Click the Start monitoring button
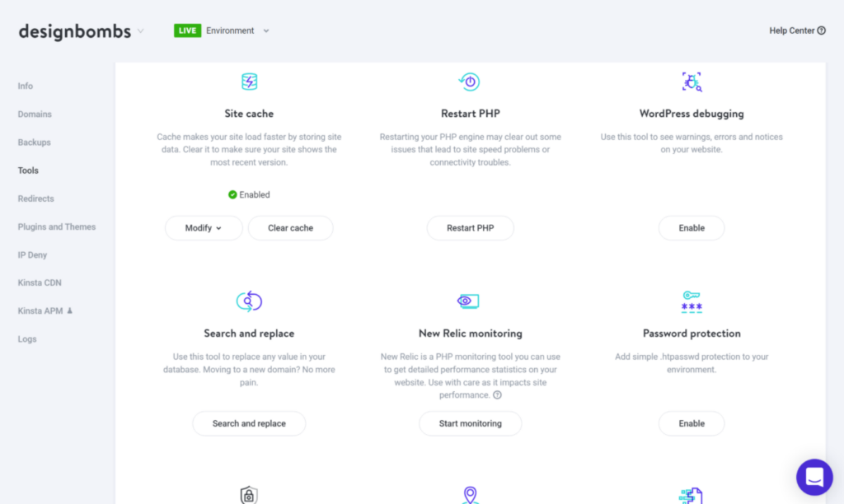 click(470, 423)
